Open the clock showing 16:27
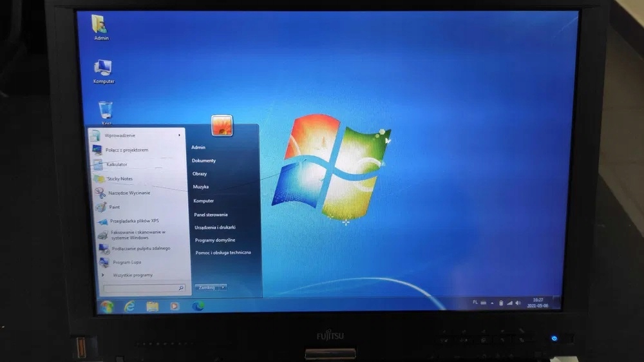The image size is (644, 362). (538, 303)
